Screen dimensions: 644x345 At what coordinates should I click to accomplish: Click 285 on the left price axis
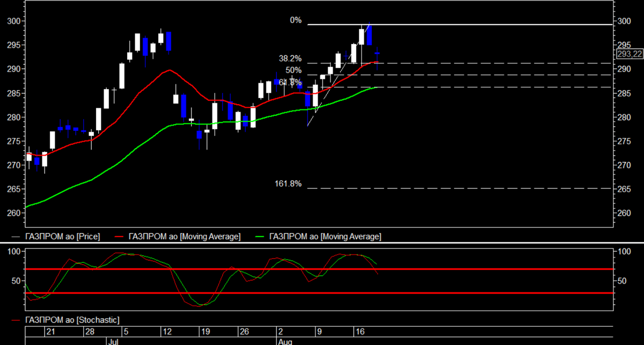tap(14, 93)
